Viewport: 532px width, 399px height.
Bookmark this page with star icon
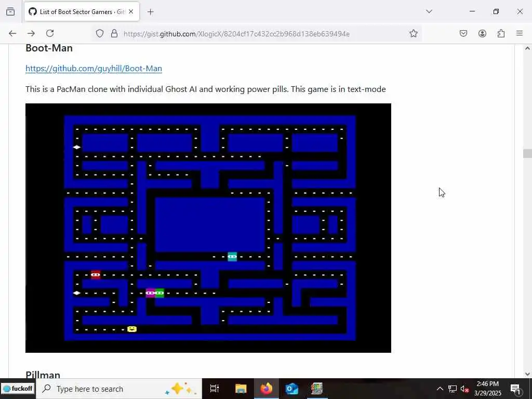pyautogui.click(x=413, y=33)
